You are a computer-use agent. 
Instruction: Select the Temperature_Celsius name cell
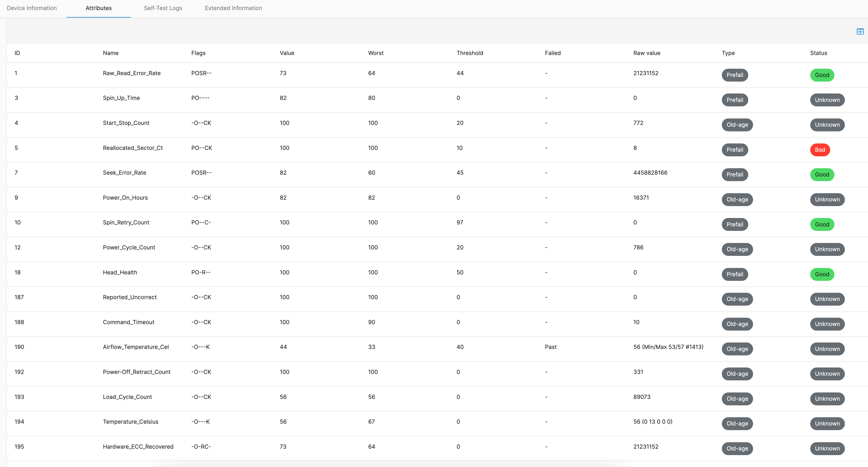point(130,421)
